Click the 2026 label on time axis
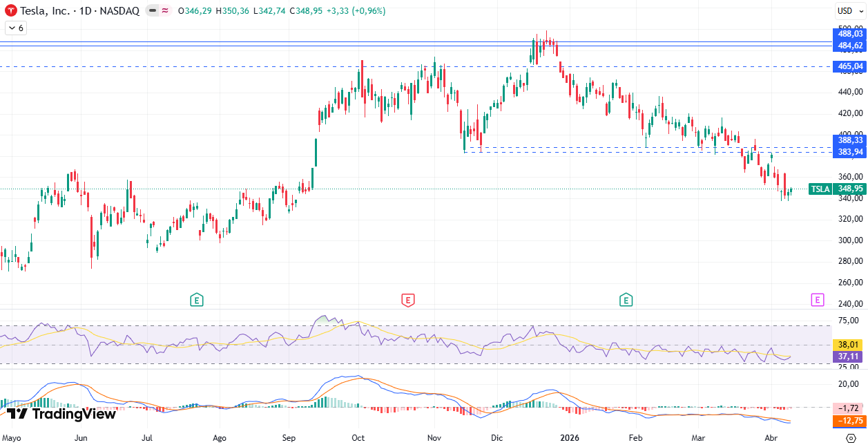The width and height of the screenshot is (868, 447). (570, 438)
